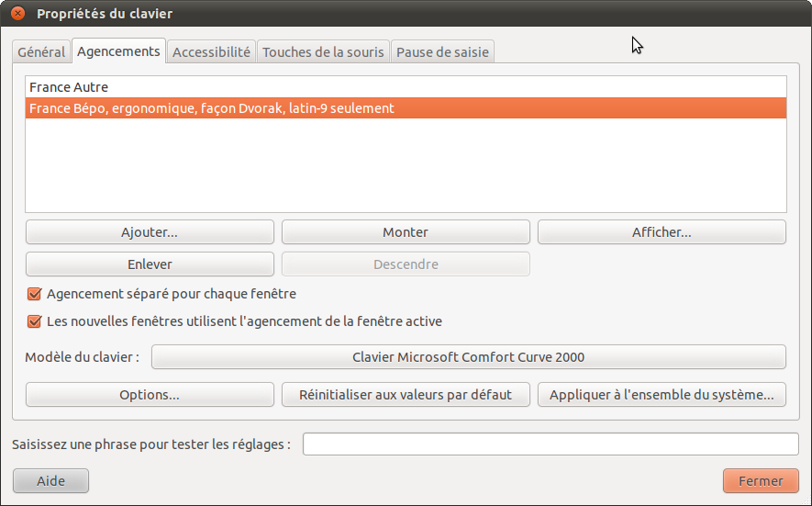Click Réinitialiser aux valeurs par défaut

(406, 395)
